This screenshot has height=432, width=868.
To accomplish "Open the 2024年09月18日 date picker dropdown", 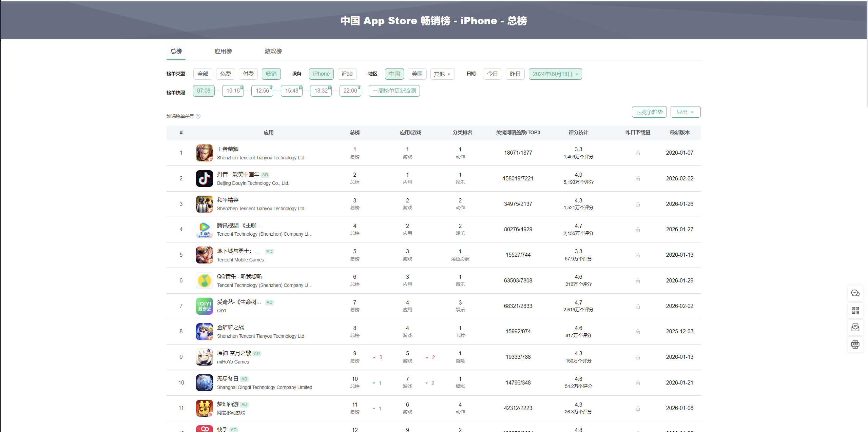I will (555, 74).
